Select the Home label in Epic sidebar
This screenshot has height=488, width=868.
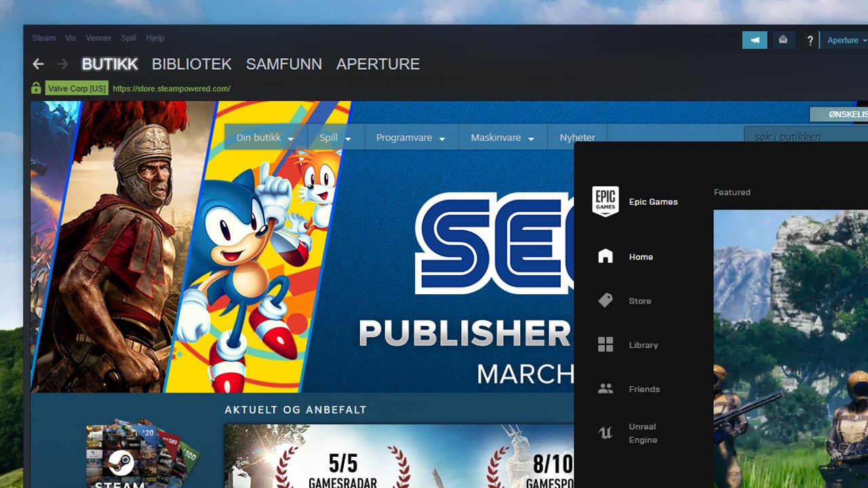(x=641, y=257)
